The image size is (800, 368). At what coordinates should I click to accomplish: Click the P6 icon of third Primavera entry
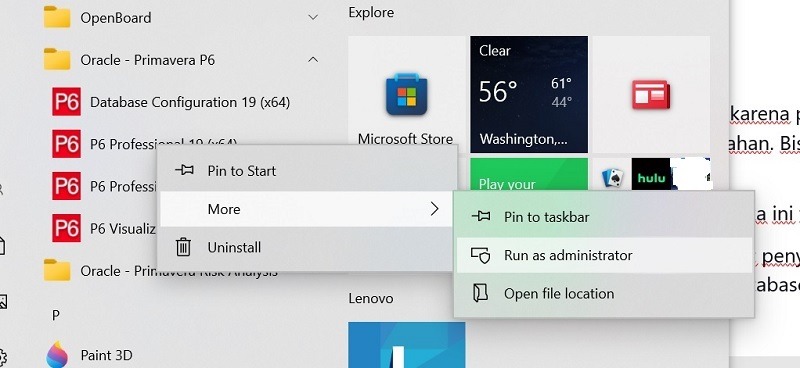tap(66, 186)
